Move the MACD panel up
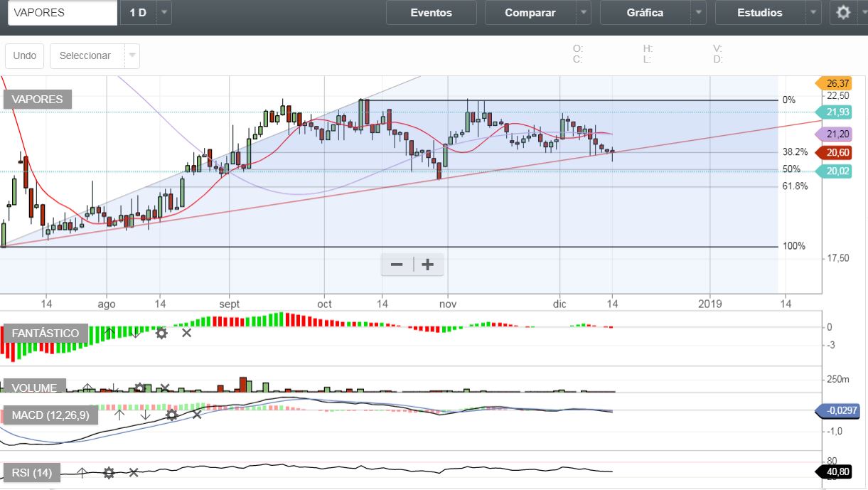 pos(120,415)
